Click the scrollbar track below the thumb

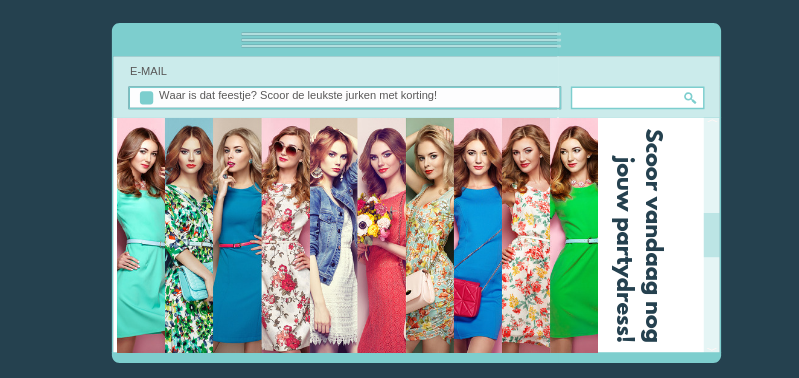click(x=711, y=304)
